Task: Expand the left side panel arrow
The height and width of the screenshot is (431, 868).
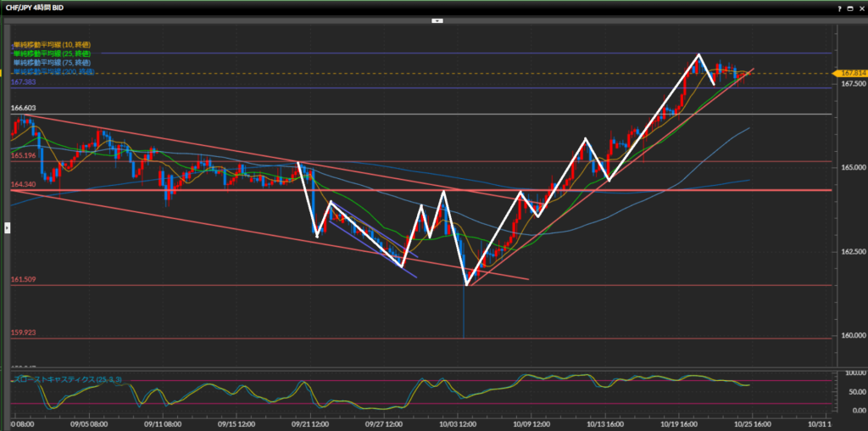Action: pos(7,227)
